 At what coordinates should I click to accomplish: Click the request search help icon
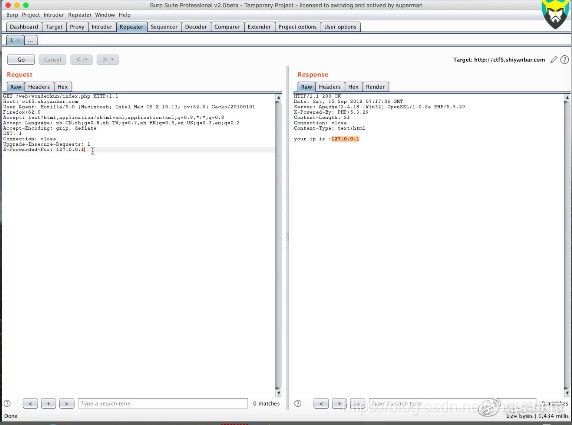[7, 403]
